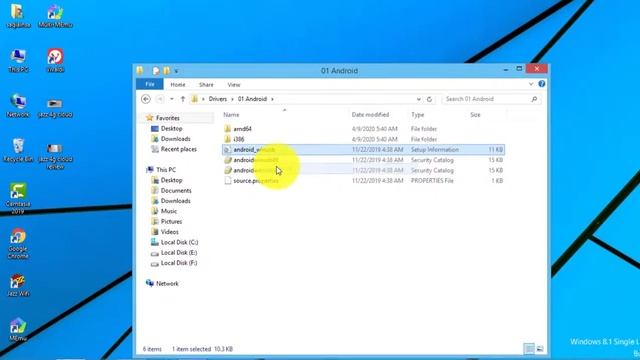Click 01 Android in the address breadcrumb

point(252,99)
